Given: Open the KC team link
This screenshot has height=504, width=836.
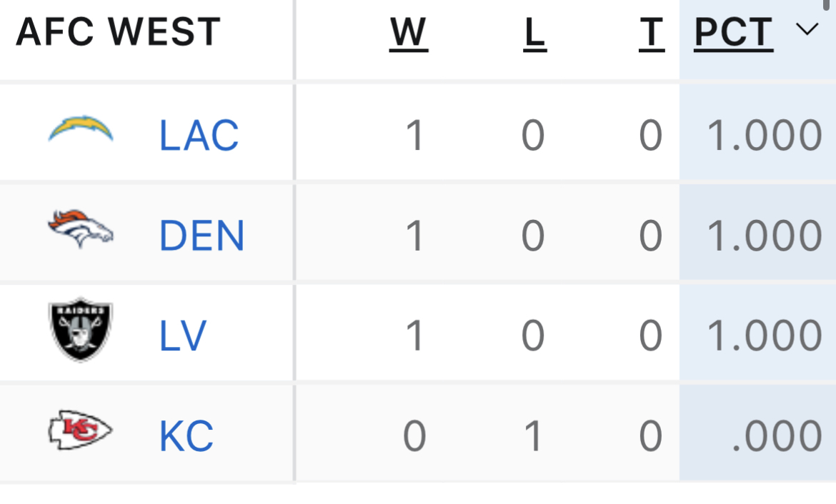Looking at the screenshot, I should point(186,435).
